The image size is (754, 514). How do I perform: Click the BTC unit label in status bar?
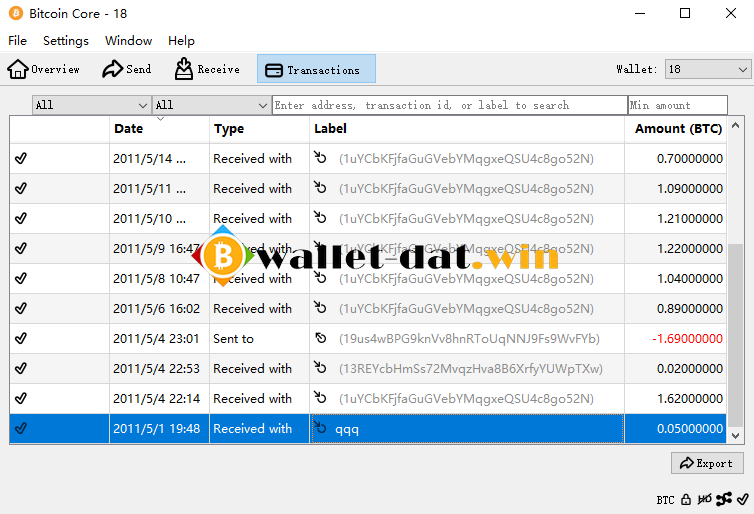tap(666, 500)
